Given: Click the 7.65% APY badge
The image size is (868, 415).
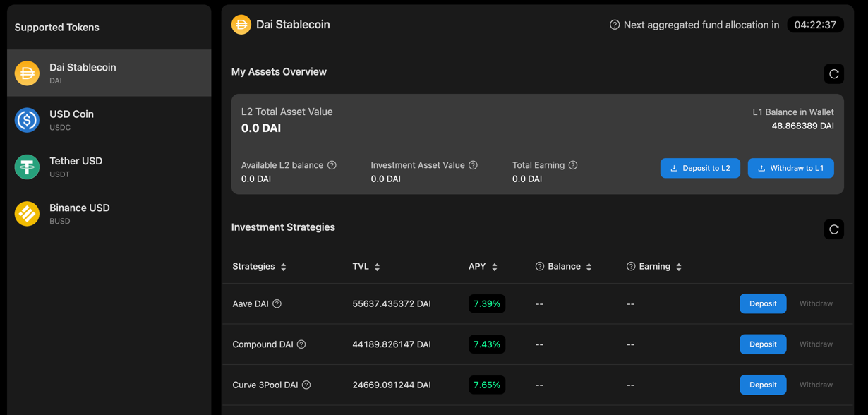Looking at the screenshot, I should [x=487, y=385].
